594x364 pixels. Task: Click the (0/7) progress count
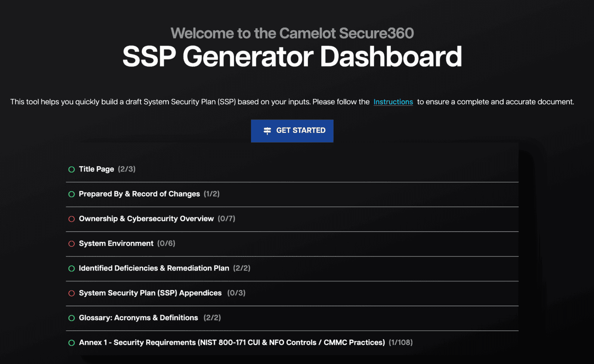[x=226, y=218]
